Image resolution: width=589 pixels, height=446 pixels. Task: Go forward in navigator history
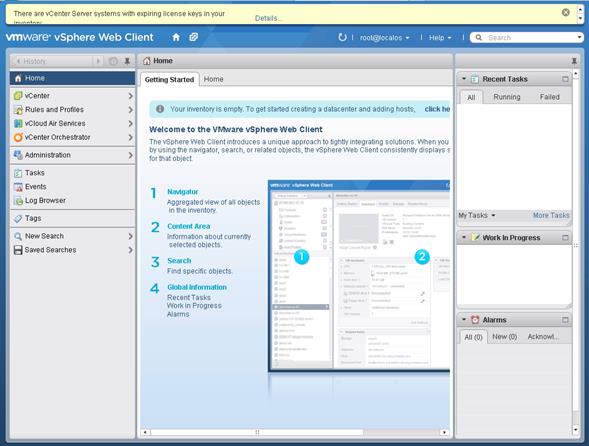click(98, 61)
